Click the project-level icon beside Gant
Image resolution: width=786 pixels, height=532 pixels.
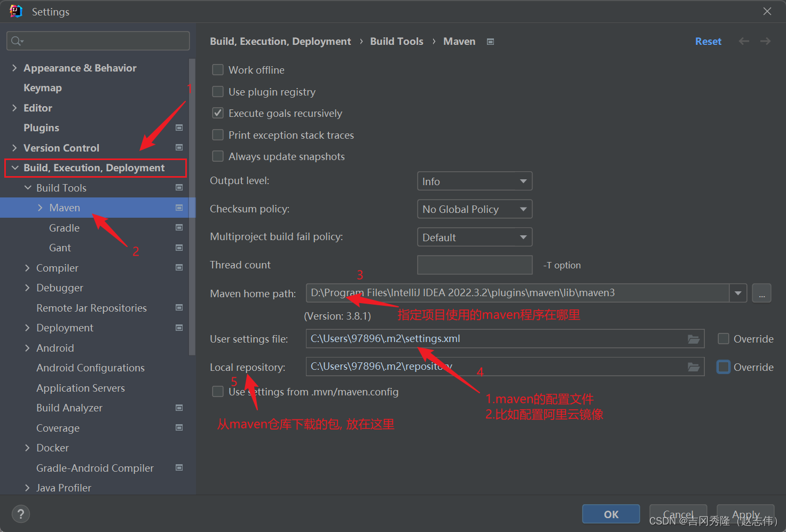(179, 248)
